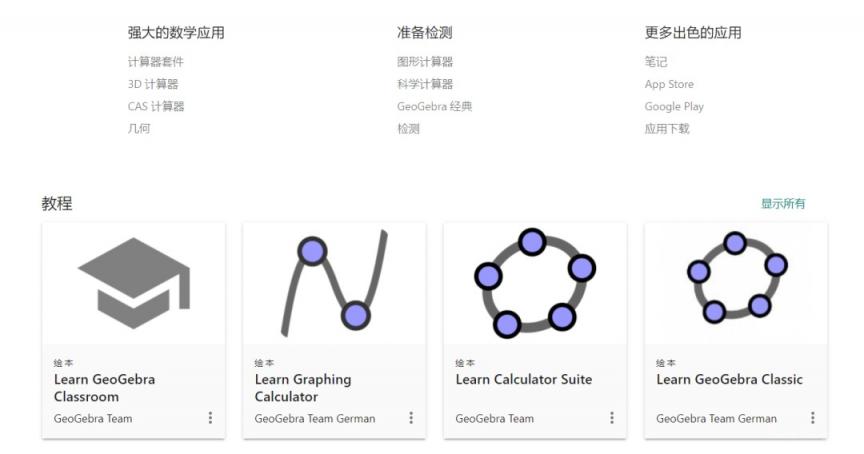Click the Calculator Suite pentagon icon

click(535, 283)
